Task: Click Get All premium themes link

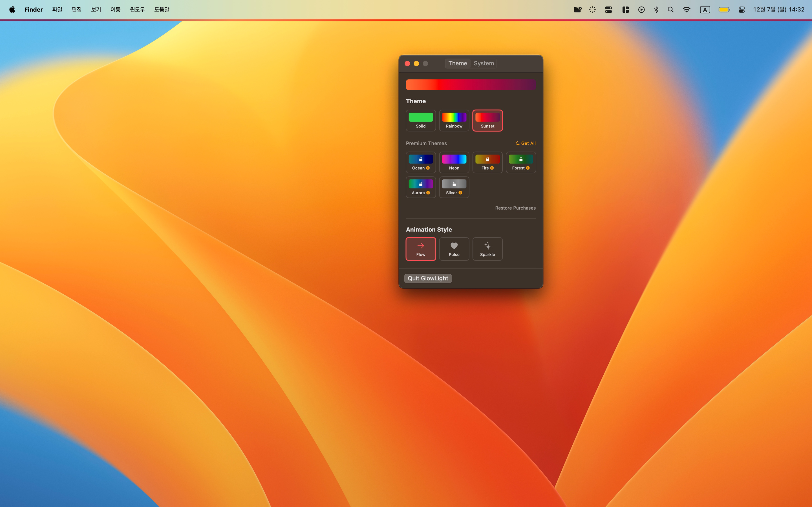Action: tap(526, 143)
